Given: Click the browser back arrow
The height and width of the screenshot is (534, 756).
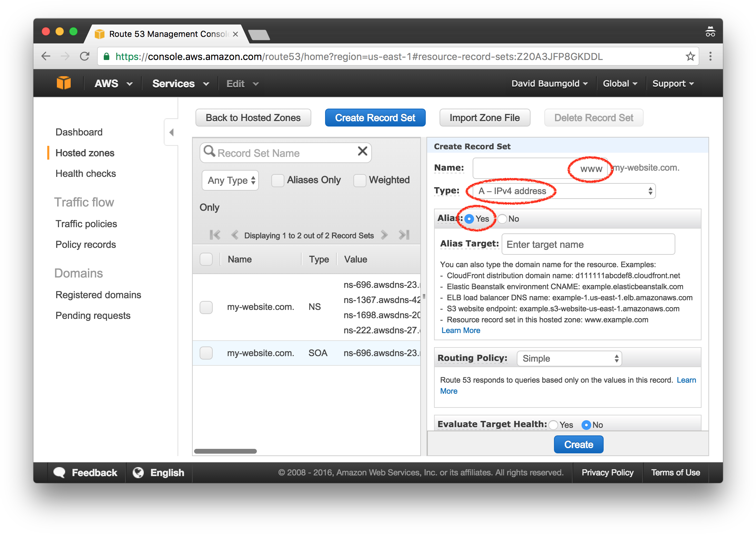Looking at the screenshot, I should pyautogui.click(x=46, y=56).
